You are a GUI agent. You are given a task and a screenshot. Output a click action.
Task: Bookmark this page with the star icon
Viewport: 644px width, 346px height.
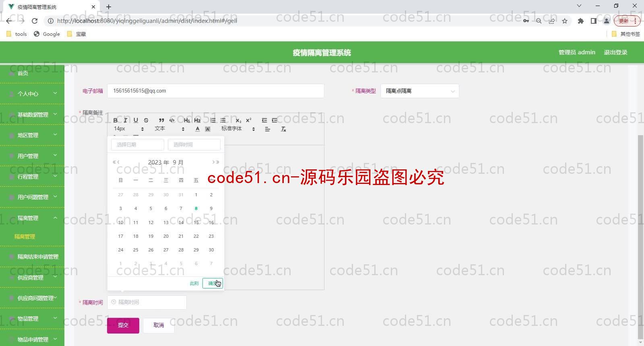[x=565, y=21]
